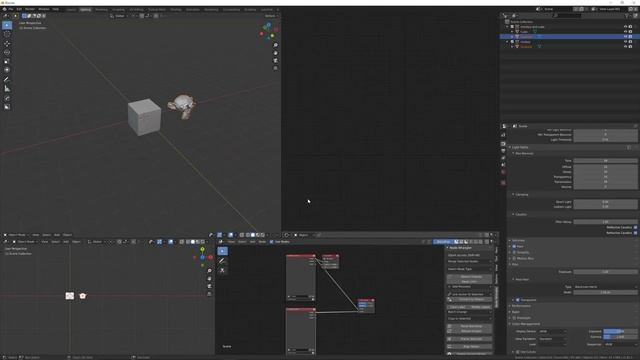Select the Scale tool in left toolbar

coord(7,61)
